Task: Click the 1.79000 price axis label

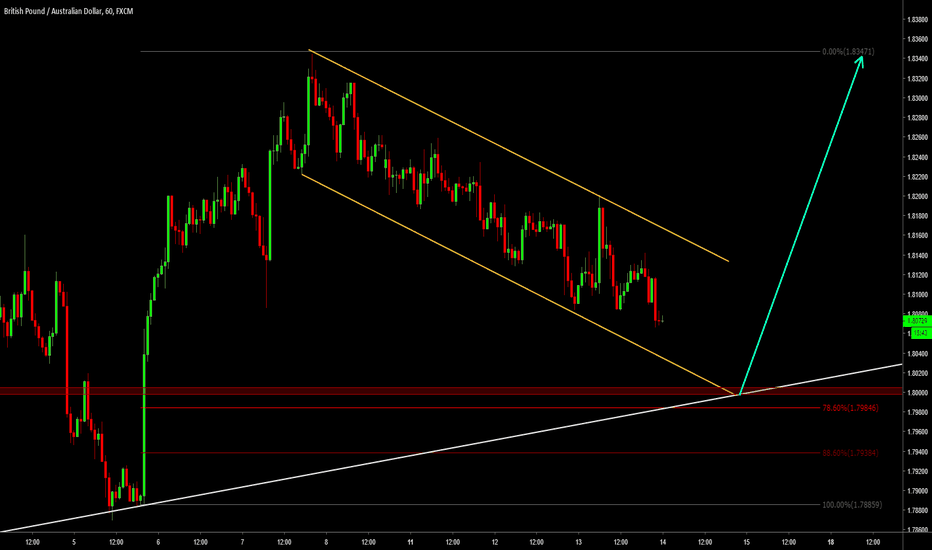Action: click(x=918, y=491)
